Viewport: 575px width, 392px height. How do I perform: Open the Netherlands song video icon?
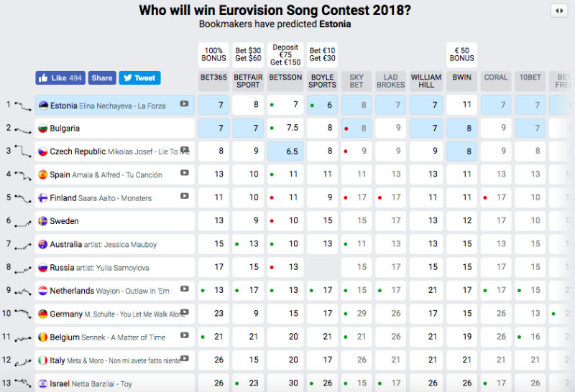(x=185, y=289)
